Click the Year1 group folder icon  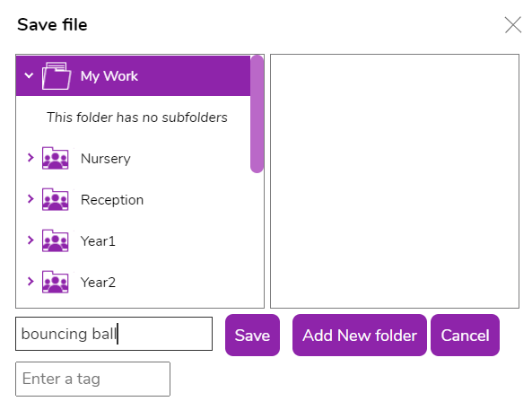(56, 241)
